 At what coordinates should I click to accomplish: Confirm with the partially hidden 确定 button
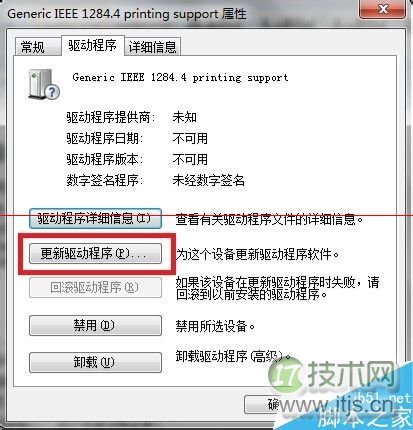click(263, 404)
